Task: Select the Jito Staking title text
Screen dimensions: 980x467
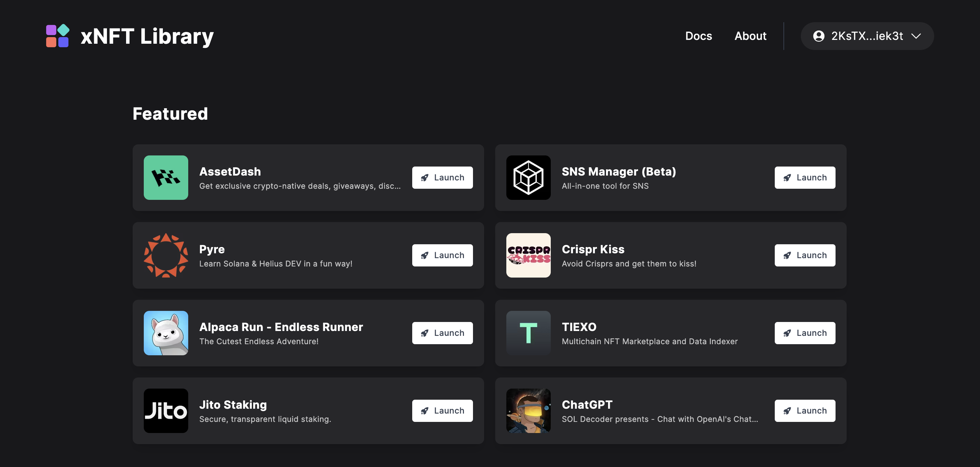Action: click(x=233, y=405)
